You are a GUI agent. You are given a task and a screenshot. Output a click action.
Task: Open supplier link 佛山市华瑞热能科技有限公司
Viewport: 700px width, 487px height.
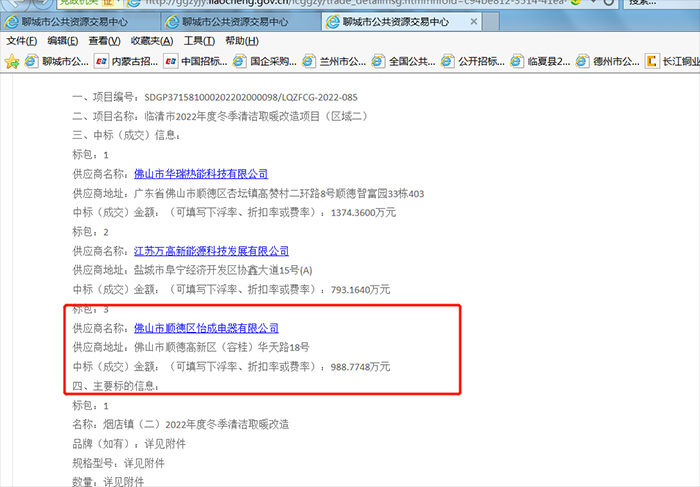(201, 174)
